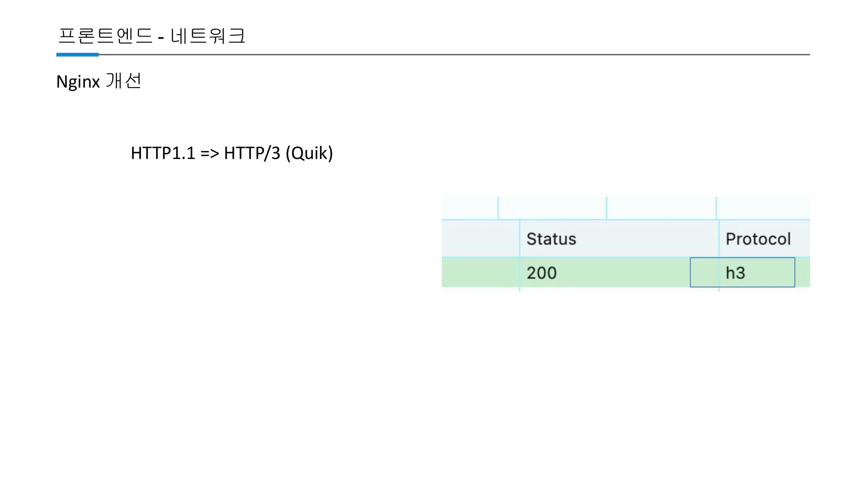Click the word Quik in parentheses
The height and width of the screenshot is (488, 868).
[309, 153]
